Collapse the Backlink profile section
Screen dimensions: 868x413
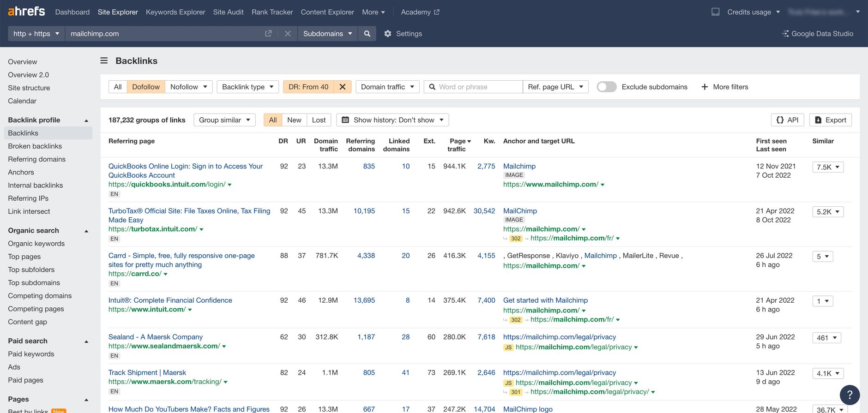pos(86,120)
